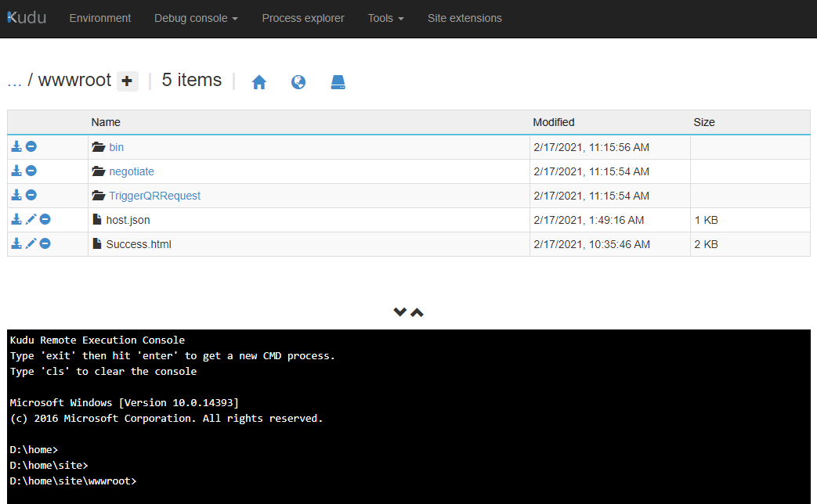817x504 pixels.
Task: Open the bin folder link
Action: (116, 147)
